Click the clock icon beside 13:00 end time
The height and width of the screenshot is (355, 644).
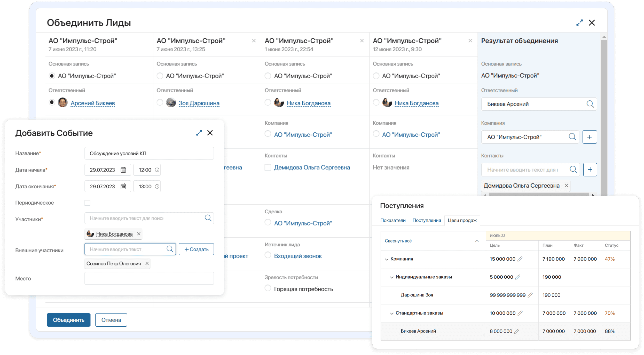point(157,187)
